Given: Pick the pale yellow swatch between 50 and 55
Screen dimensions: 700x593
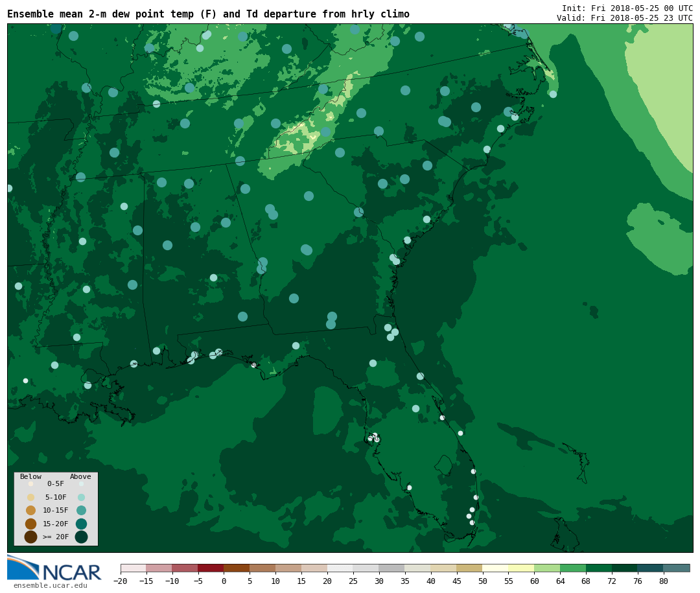Looking at the screenshot, I should coord(496,568).
